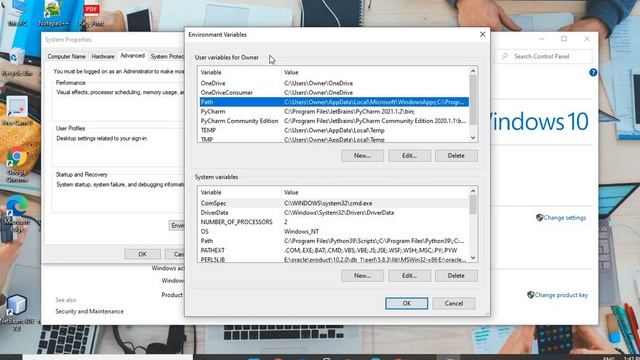Screen dimensions: 640x360
Task: Click Variable column header in system list
Action: (239, 192)
